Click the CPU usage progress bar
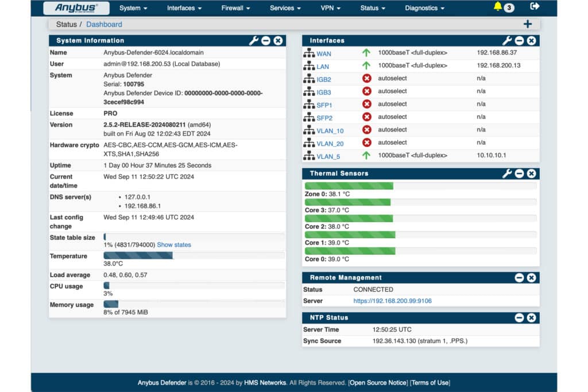This screenshot has height=392, width=588. pyautogui.click(x=194, y=285)
